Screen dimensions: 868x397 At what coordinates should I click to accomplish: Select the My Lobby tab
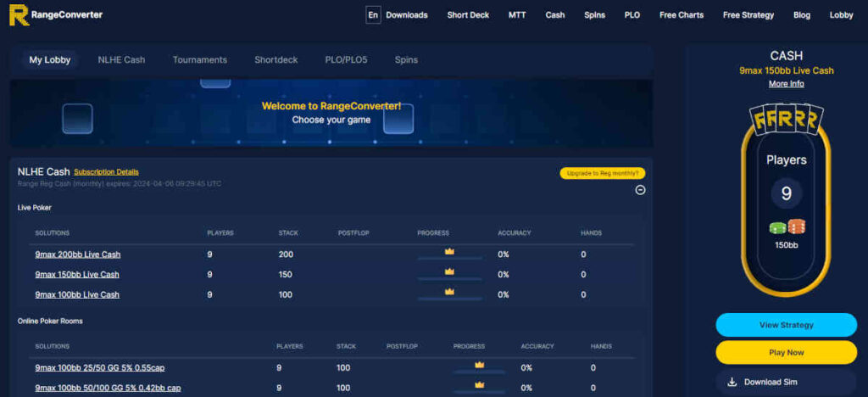(x=50, y=59)
